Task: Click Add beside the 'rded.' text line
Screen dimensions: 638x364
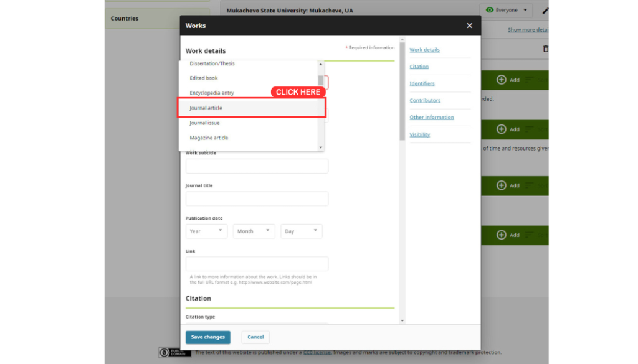Action: tap(508, 129)
